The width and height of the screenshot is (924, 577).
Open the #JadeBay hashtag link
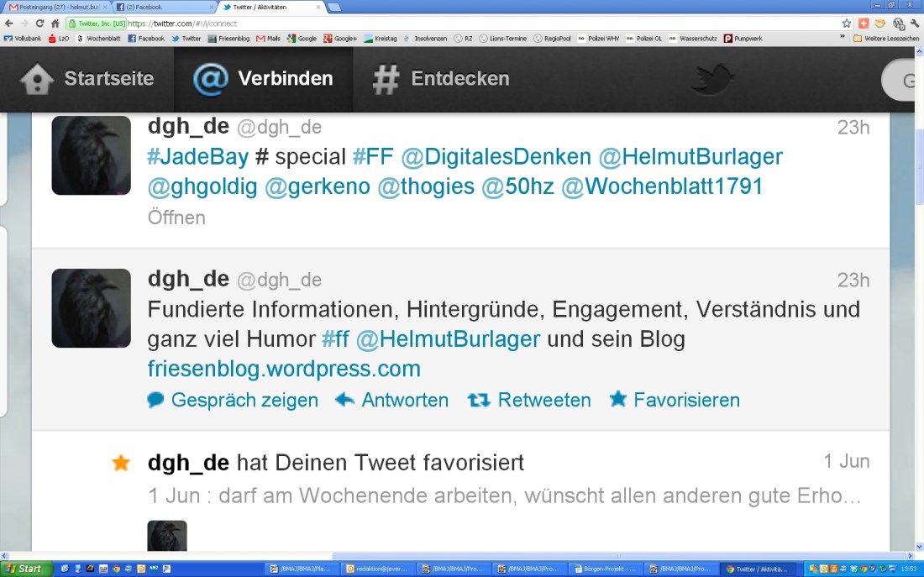coord(198,157)
